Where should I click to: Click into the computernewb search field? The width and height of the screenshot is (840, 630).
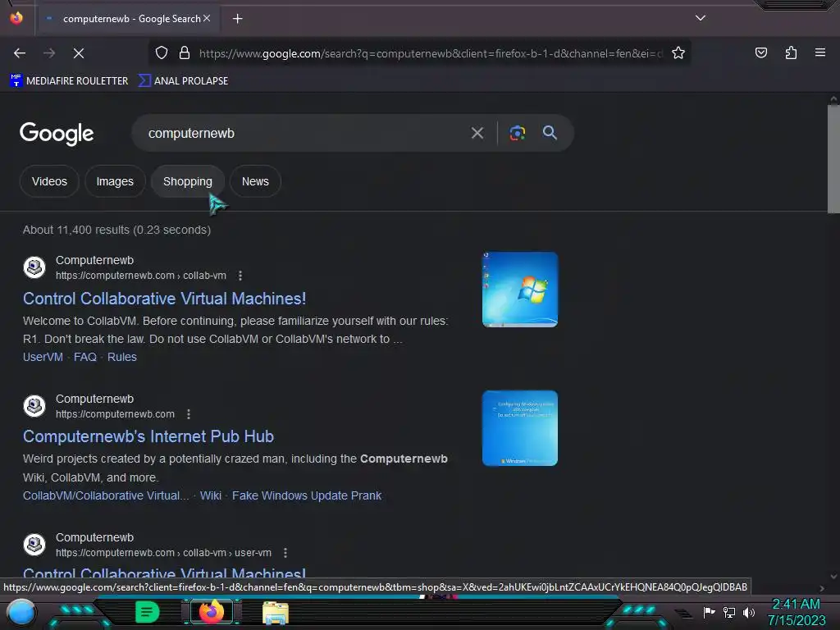300,133
